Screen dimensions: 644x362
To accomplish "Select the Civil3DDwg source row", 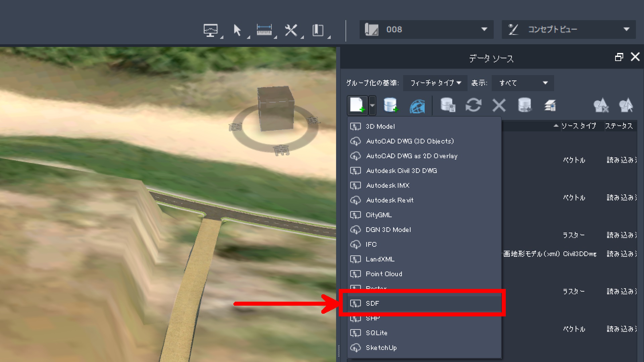I will [x=570, y=254].
